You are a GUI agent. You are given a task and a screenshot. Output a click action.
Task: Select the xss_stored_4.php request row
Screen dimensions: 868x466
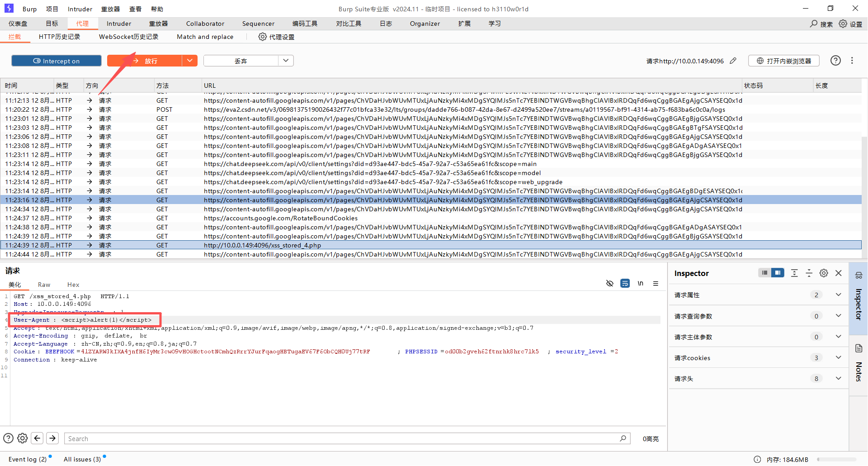tap(431, 245)
